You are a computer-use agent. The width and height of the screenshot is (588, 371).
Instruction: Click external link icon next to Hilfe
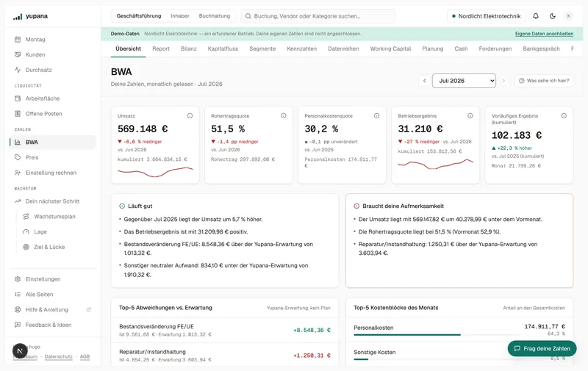point(89,310)
